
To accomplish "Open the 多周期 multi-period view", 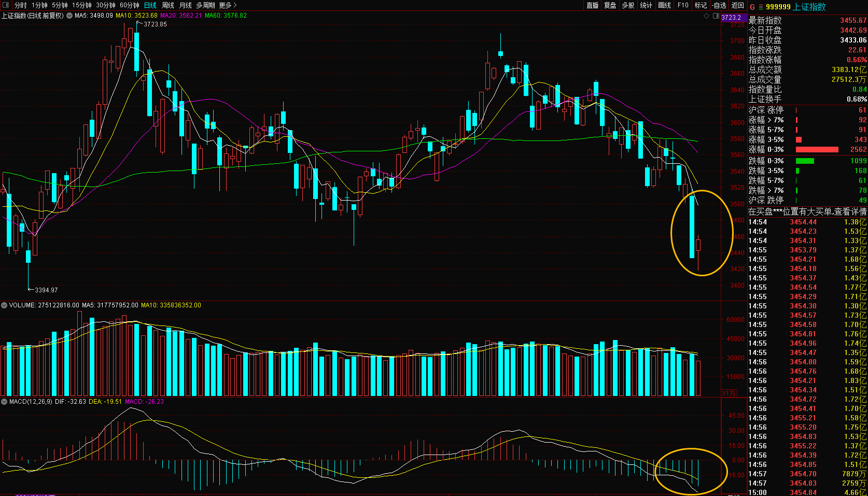I will point(205,5).
